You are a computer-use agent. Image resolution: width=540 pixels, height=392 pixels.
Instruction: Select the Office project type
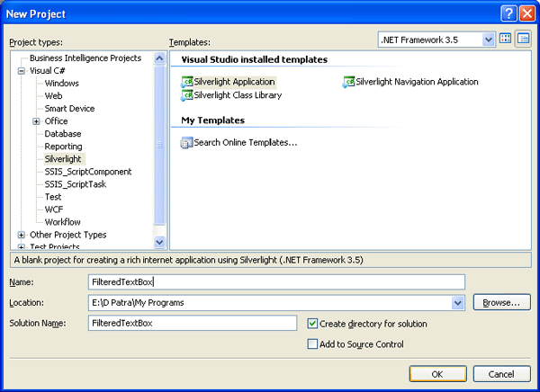point(56,121)
